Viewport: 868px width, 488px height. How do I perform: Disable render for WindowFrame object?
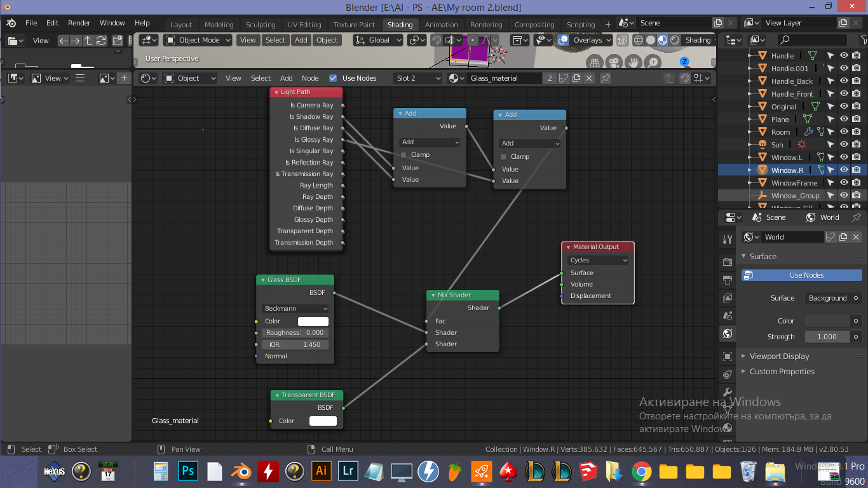tap(857, 183)
